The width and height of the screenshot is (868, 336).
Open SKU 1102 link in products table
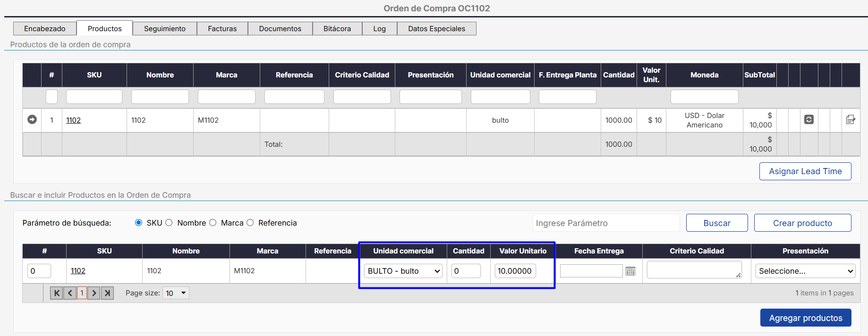pos(73,120)
